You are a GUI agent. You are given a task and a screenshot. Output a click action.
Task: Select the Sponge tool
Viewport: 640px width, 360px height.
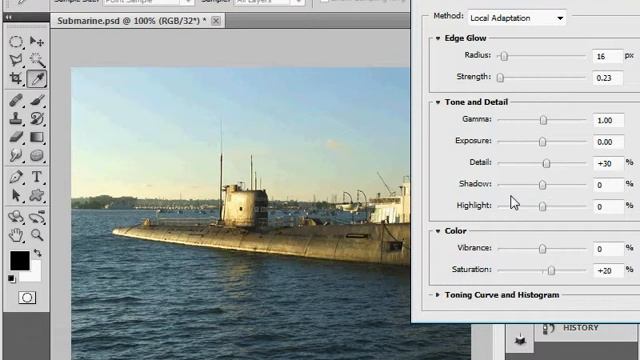click(37, 156)
